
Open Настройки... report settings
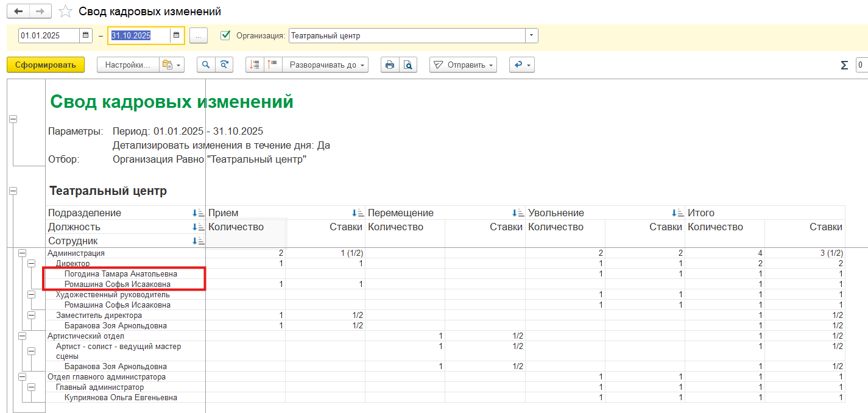[x=128, y=65]
